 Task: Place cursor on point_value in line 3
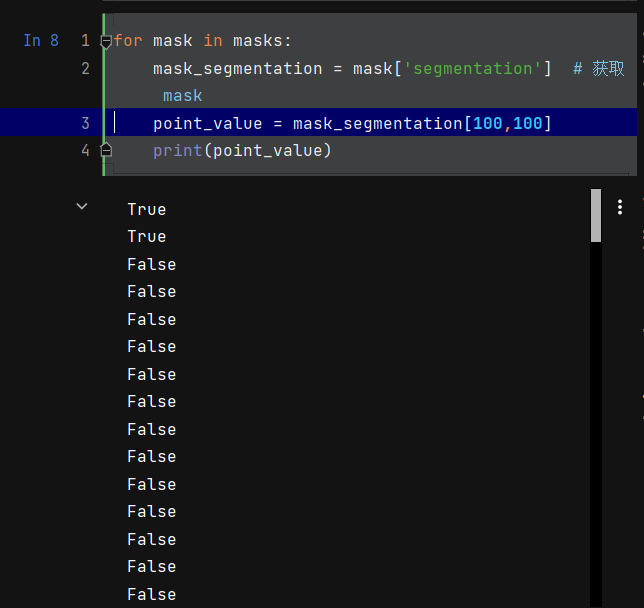tap(206, 123)
